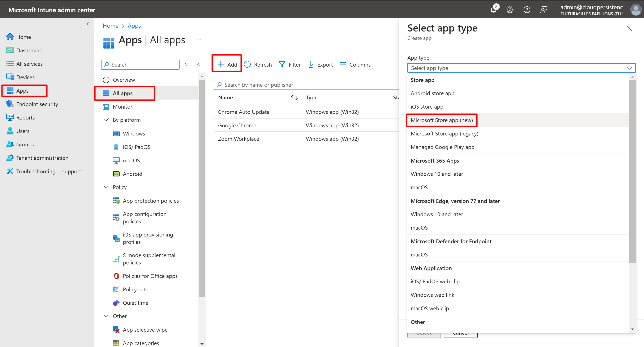644x347 pixels.
Task: Collapse the Apps submenu double chevron
Action: 199,65
